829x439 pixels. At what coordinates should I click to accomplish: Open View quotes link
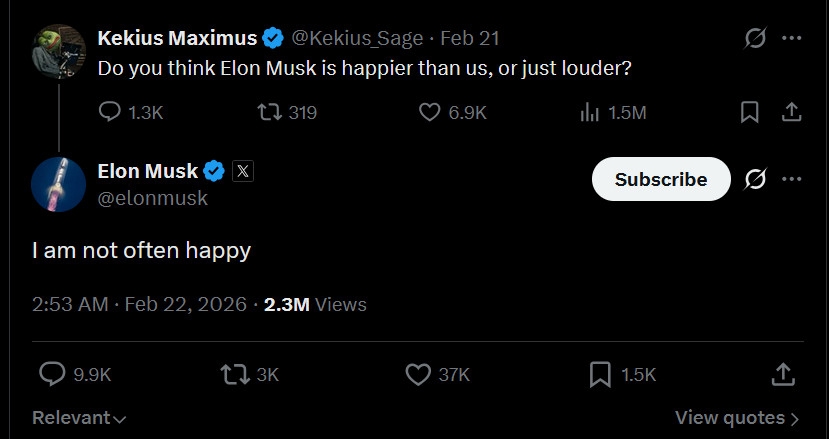[x=737, y=418]
